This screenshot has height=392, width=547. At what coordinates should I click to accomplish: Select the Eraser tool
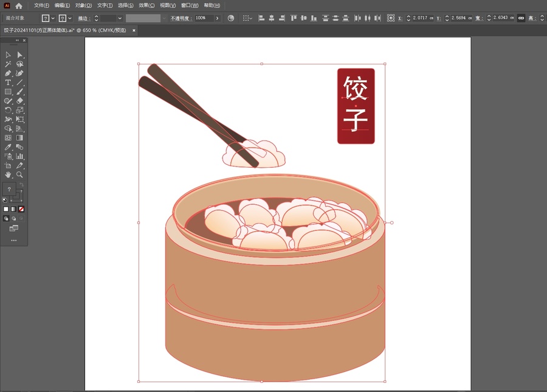[x=19, y=101]
